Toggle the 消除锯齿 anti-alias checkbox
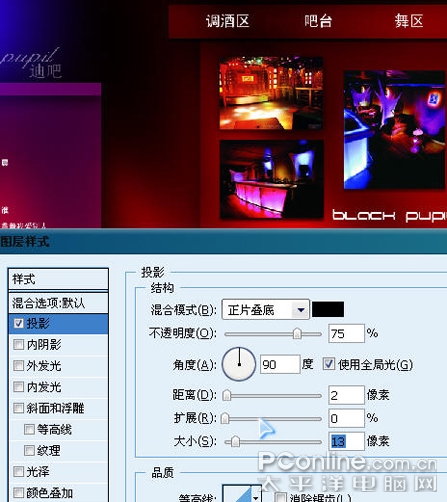Screen dimensions: 447x502 click(x=280, y=497)
